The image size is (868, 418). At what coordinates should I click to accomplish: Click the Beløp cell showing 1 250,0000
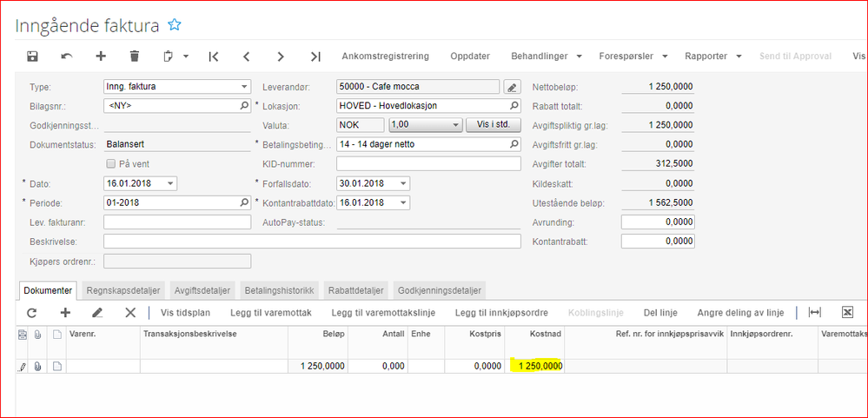pos(318,366)
